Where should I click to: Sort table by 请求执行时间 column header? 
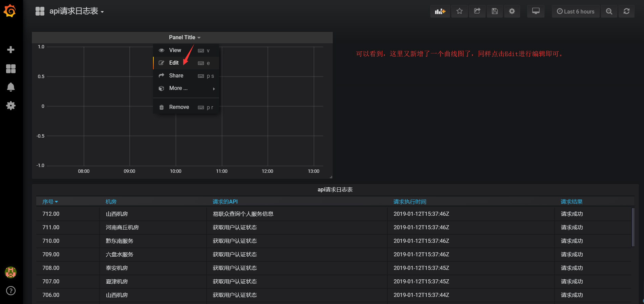410,202
